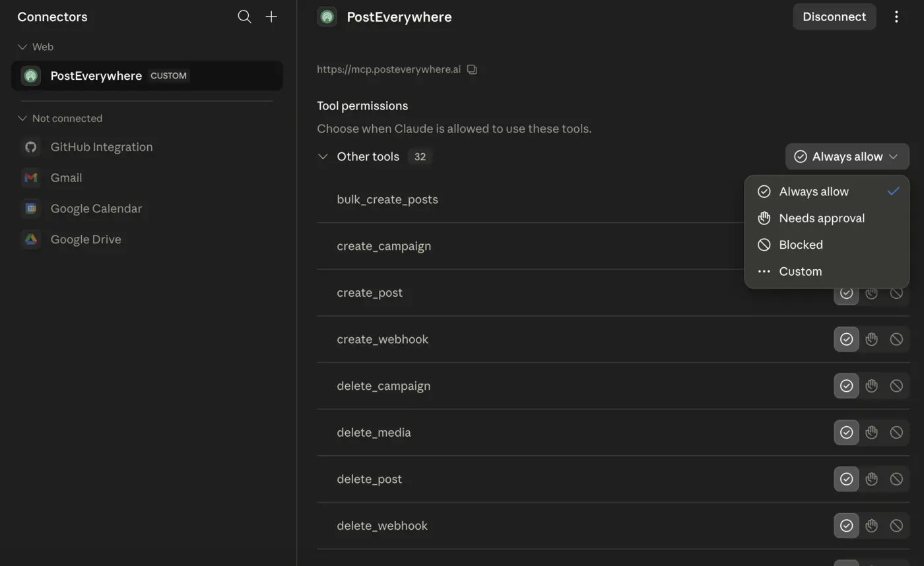Open Gmail connector entry
The width and height of the screenshot is (924, 566).
[147, 177]
